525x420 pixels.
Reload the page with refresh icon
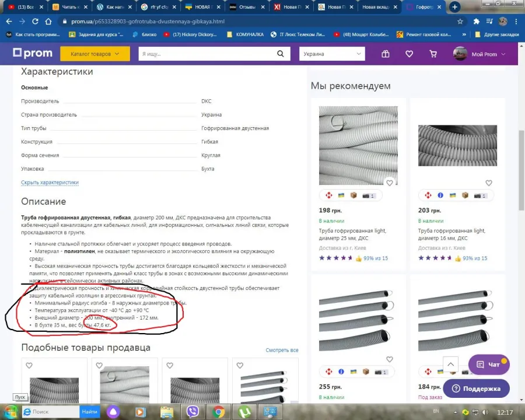click(35, 22)
